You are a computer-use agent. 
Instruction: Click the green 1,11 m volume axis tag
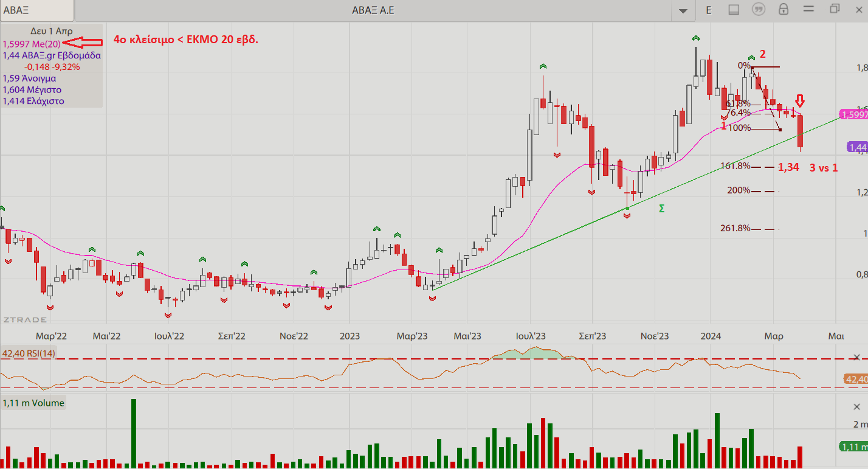pyautogui.click(x=853, y=447)
